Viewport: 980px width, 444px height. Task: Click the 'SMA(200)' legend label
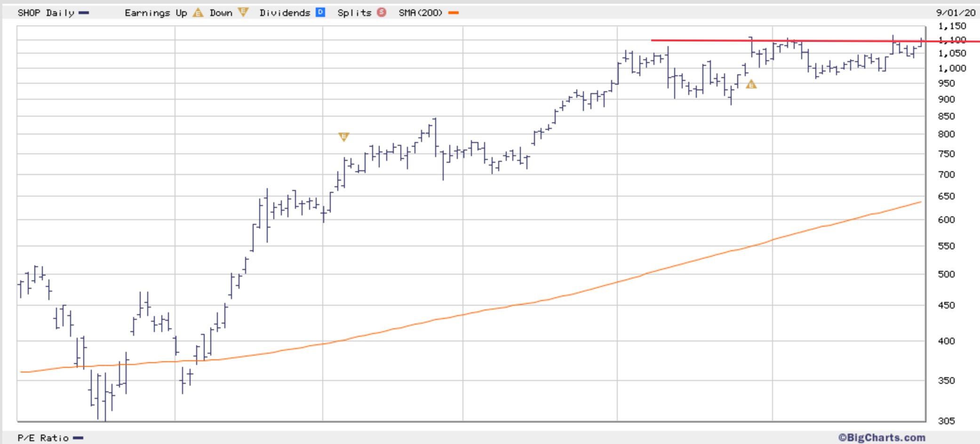(421, 13)
